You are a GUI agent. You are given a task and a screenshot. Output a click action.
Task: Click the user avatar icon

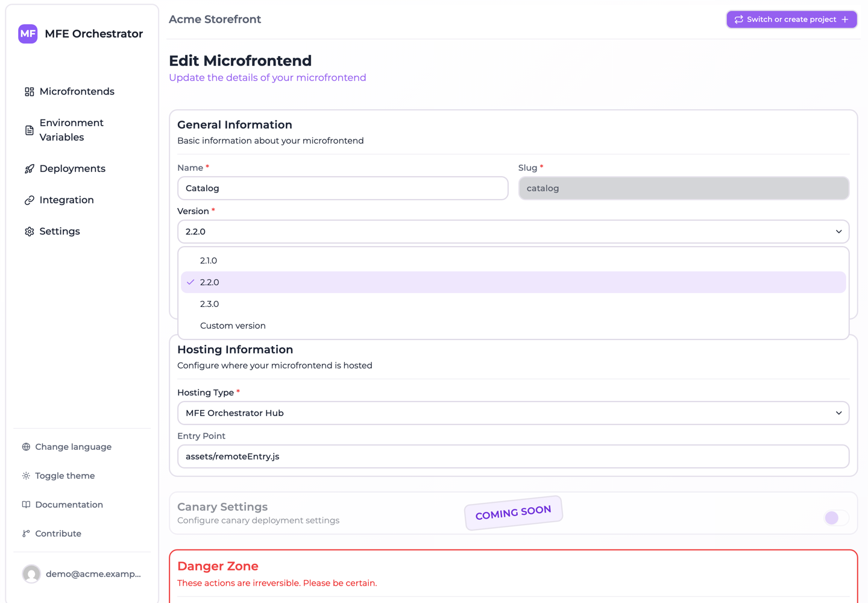31,574
